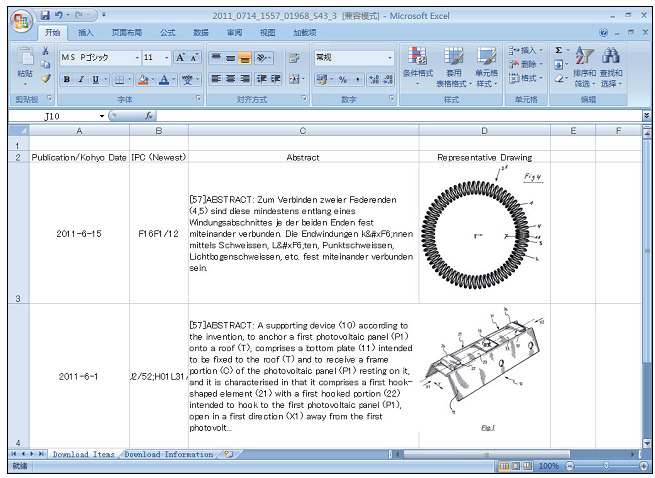Click the phonetic guide (文) icon
This screenshot has height=478, width=655.
[187, 79]
